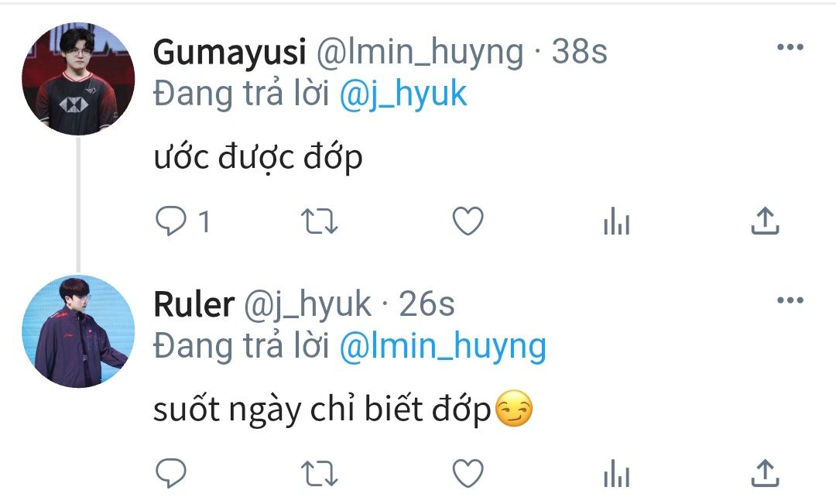Viewport: 836px width, 504px height.
Task: Open Gumayusi's profile picture
Action: (78, 78)
